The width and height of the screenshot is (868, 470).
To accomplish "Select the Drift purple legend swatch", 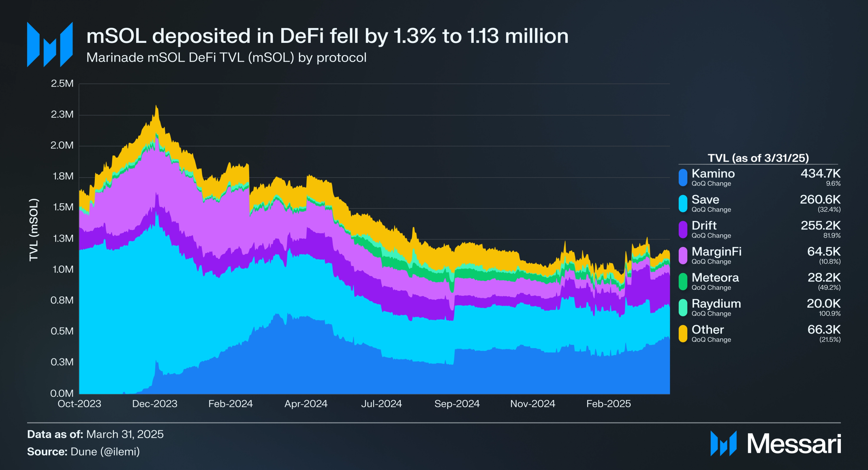I will coord(683,230).
